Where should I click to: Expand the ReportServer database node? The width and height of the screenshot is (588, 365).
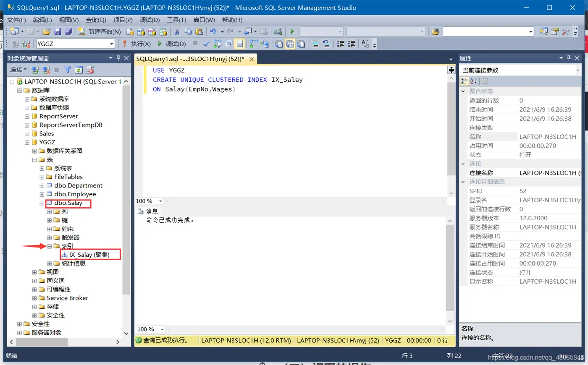[x=27, y=116]
